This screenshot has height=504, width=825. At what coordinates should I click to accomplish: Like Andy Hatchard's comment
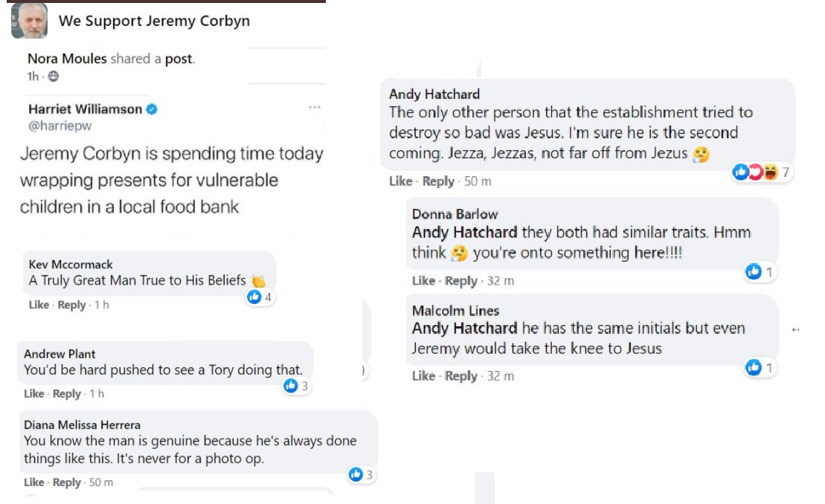point(400,181)
